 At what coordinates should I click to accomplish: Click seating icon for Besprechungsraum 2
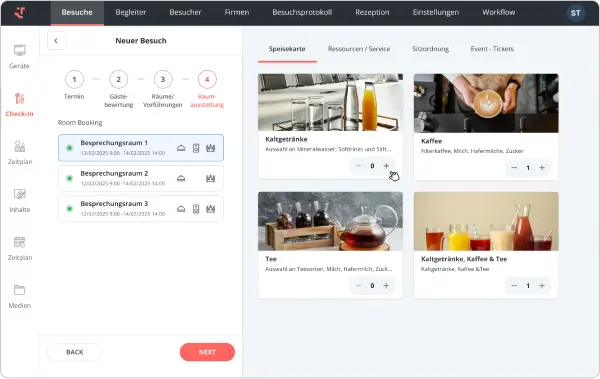pos(210,178)
